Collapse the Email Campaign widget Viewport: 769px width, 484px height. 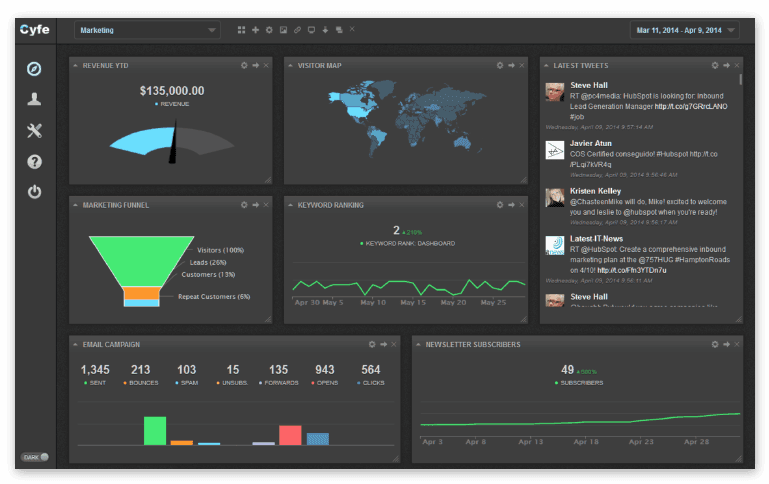tap(75, 344)
